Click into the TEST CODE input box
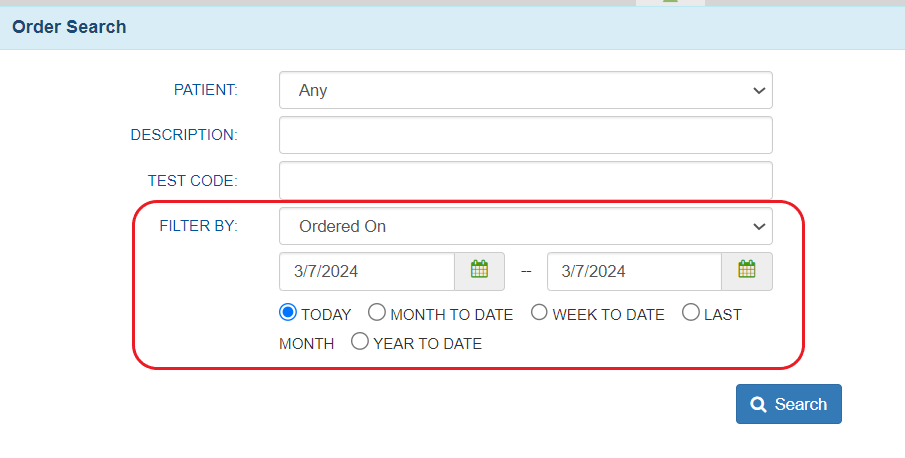 [x=525, y=180]
